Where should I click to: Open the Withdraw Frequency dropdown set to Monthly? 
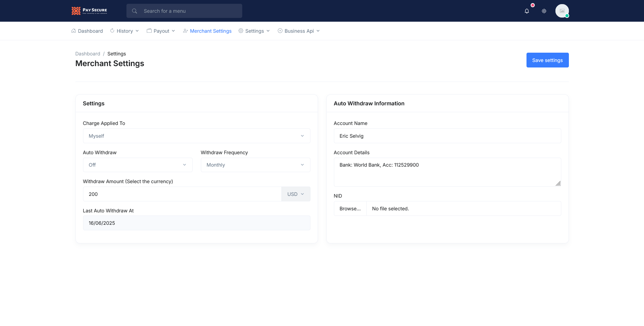(x=255, y=165)
